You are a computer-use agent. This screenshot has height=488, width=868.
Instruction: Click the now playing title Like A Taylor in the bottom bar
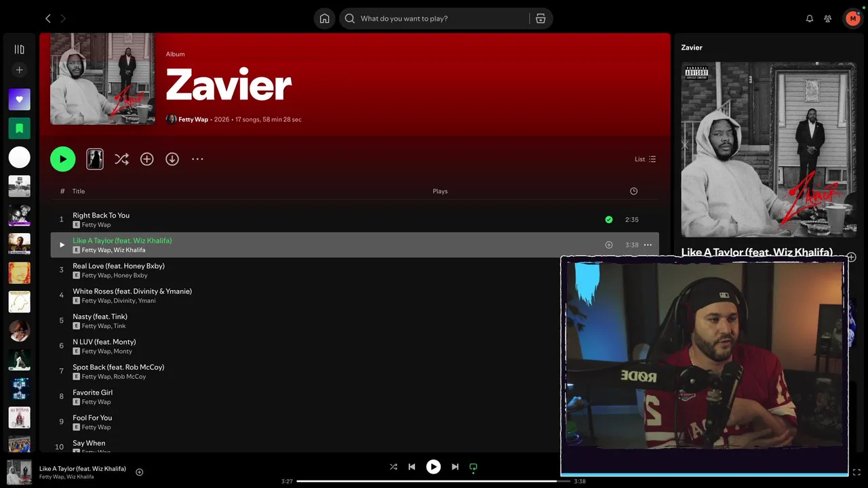coord(83,468)
